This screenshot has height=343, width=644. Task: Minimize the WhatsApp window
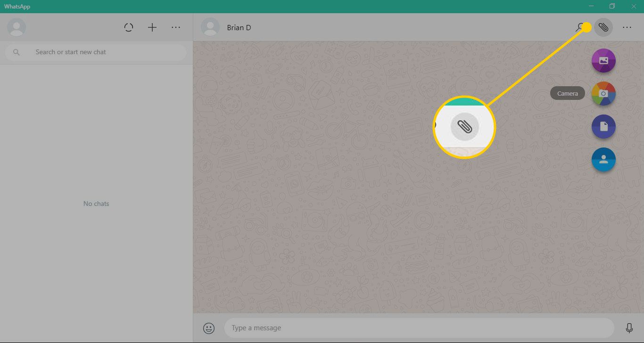(x=591, y=6)
